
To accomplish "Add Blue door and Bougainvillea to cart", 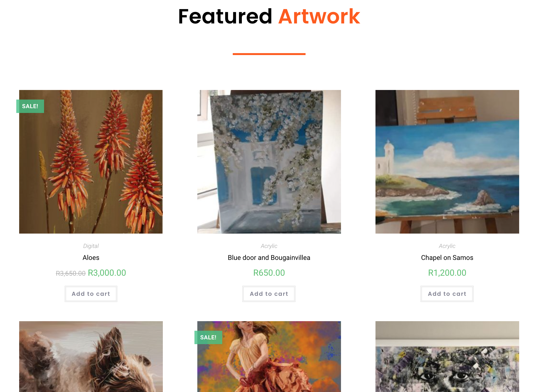I will tap(269, 294).
